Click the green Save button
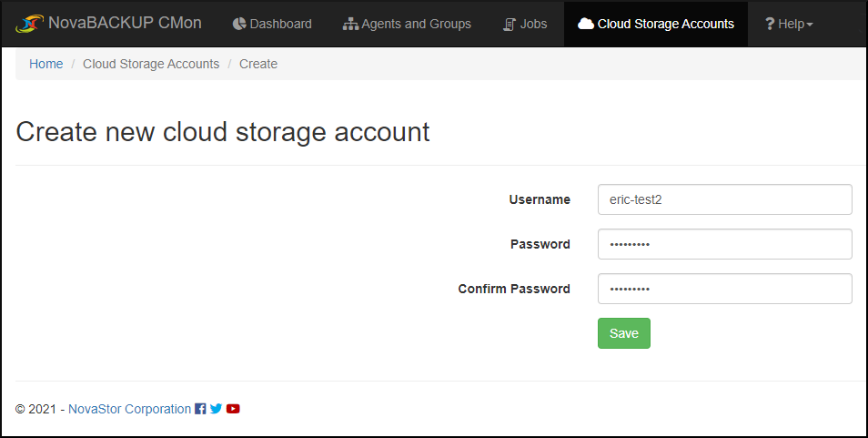 click(x=624, y=333)
